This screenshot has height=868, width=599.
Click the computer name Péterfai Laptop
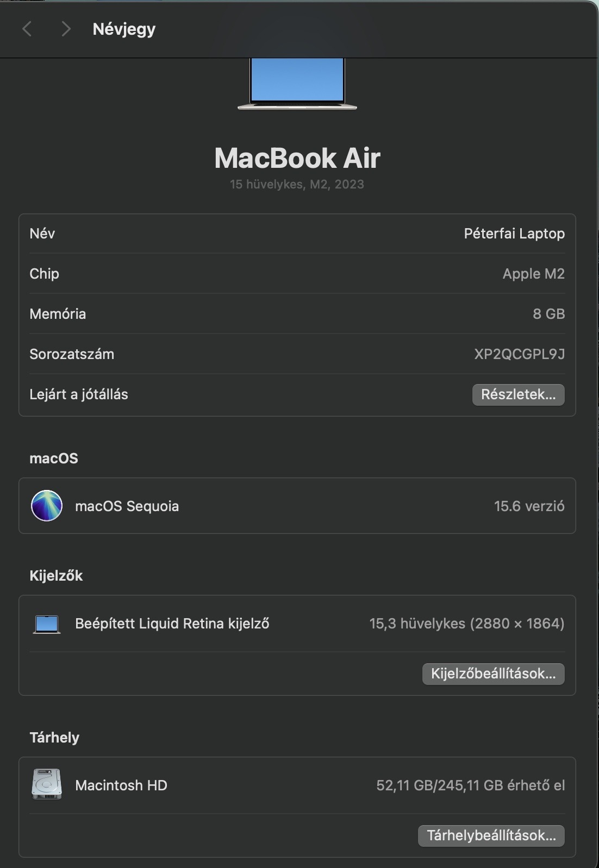click(x=514, y=234)
